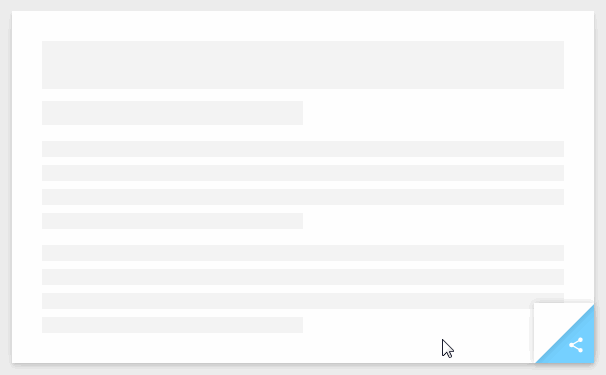The image size is (606, 375).
Task: Click the empty white space beside the subtitle bar
Action: (433, 113)
